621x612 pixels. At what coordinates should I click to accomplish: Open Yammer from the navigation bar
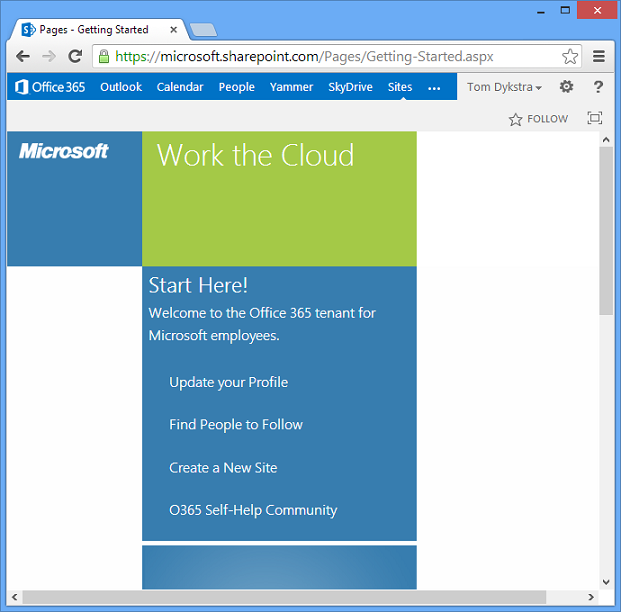291,87
